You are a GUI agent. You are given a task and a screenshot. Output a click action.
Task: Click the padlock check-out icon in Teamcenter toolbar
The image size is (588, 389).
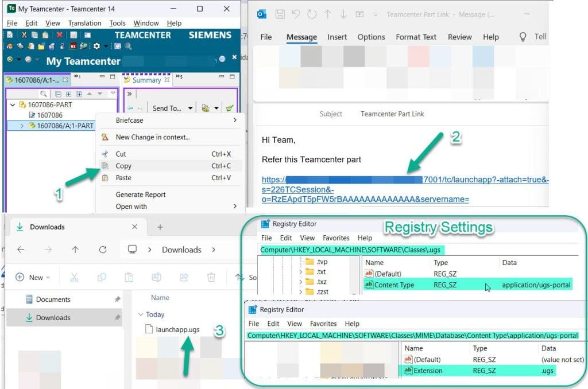point(62,46)
